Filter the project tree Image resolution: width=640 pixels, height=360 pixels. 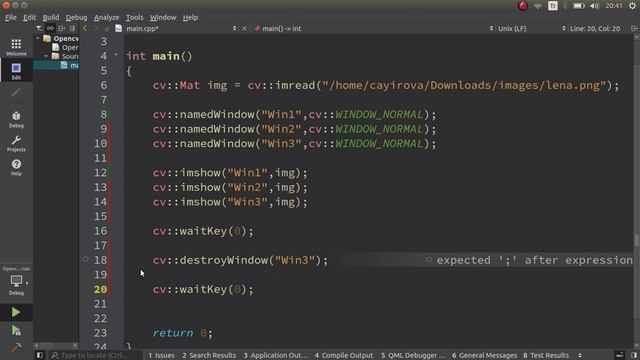[39, 28]
